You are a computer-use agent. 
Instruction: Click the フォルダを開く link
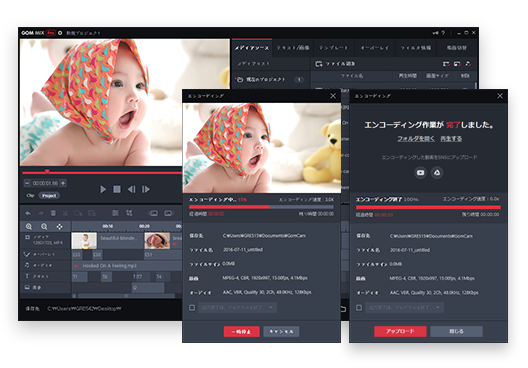click(416, 139)
